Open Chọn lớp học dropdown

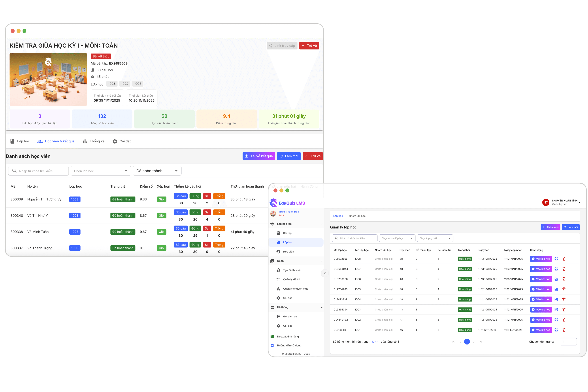click(x=100, y=171)
